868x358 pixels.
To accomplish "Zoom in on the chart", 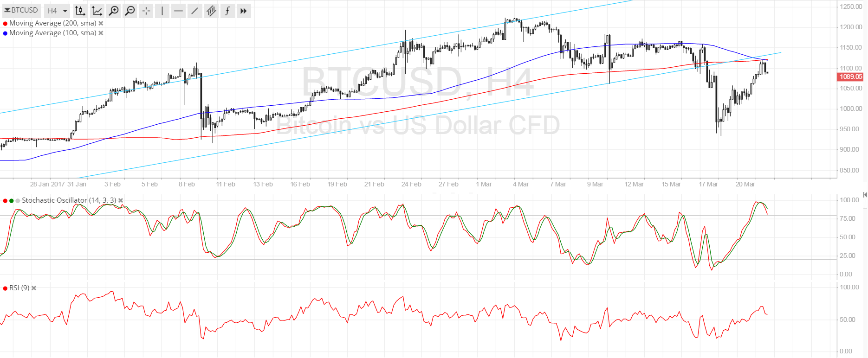I will coord(114,11).
